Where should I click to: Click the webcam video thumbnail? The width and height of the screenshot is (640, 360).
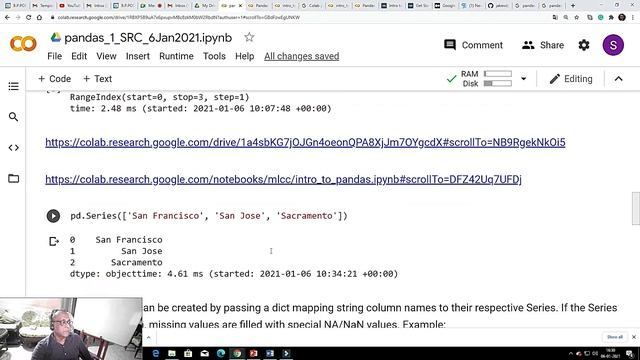click(x=71, y=329)
